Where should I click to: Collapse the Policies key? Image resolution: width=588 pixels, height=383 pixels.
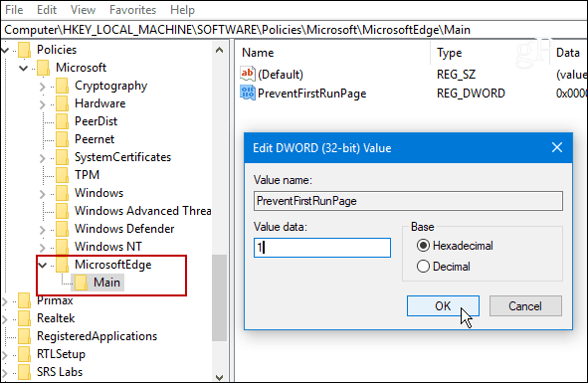[x=5, y=50]
